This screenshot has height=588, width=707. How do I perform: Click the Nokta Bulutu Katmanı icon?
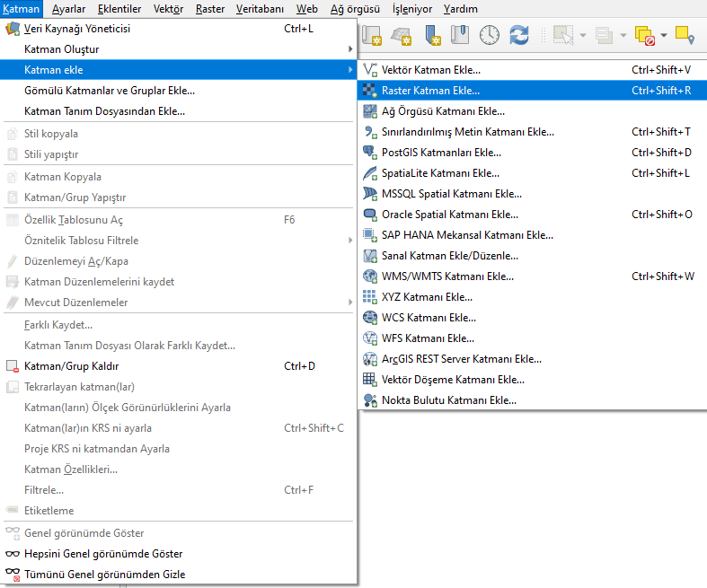click(370, 400)
